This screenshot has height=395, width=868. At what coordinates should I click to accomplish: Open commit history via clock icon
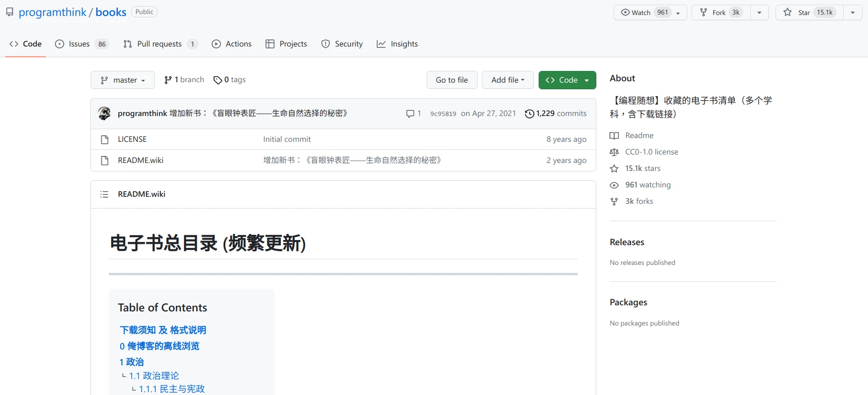pos(529,114)
